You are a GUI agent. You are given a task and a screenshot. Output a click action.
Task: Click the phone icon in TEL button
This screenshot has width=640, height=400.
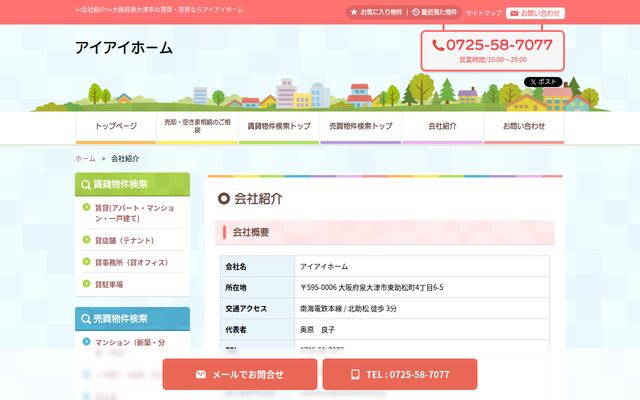click(x=355, y=374)
